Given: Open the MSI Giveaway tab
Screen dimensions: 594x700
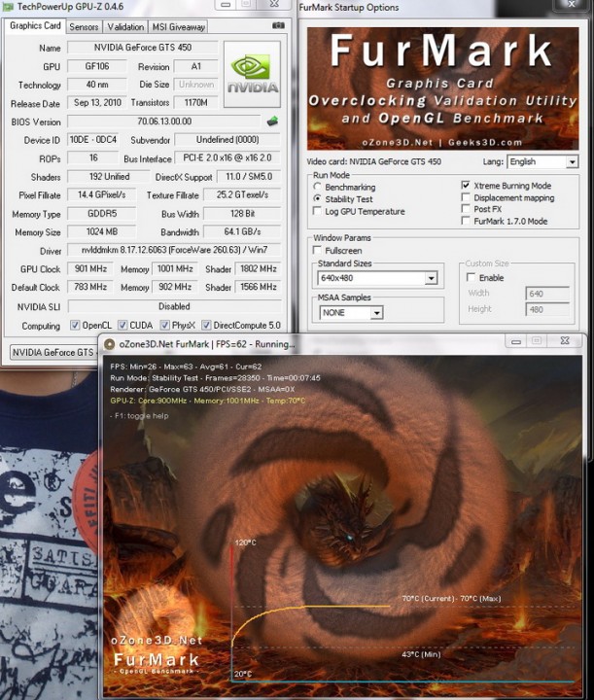Looking at the screenshot, I should (179, 27).
